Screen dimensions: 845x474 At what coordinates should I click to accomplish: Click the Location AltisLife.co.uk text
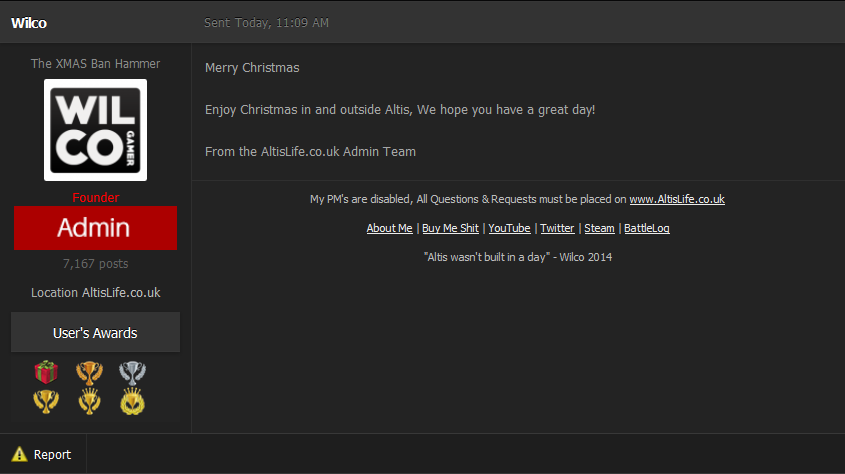point(95,293)
